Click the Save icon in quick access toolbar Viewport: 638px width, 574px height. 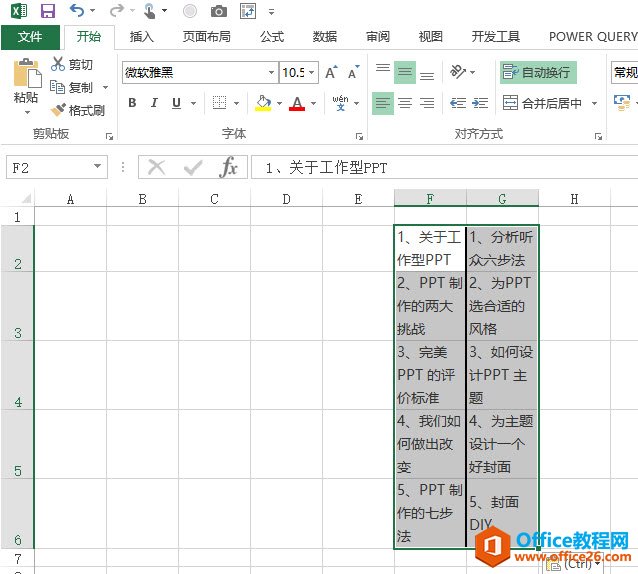(x=47, y=11)
